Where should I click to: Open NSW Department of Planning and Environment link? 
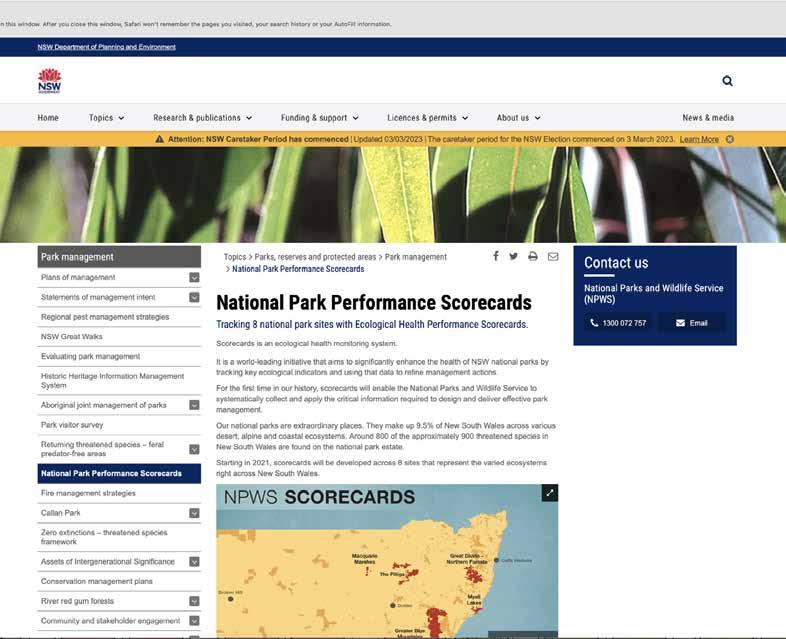pos(106,47)
